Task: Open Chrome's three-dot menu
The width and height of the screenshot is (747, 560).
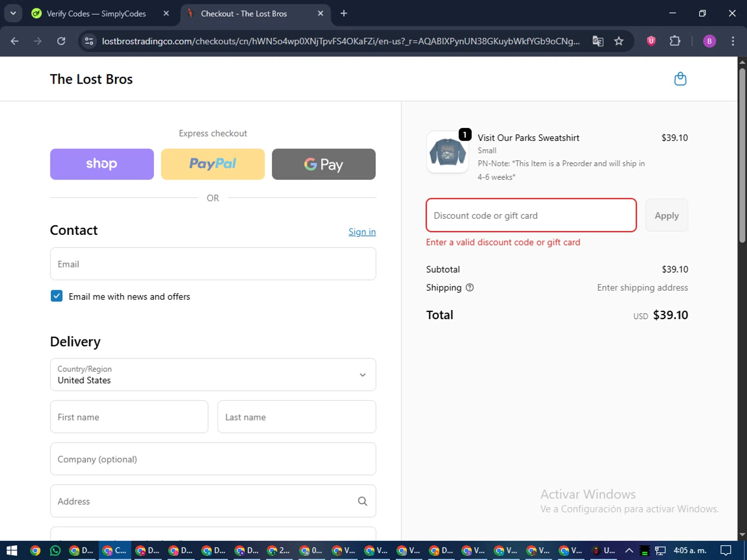Action: [733, 41]
